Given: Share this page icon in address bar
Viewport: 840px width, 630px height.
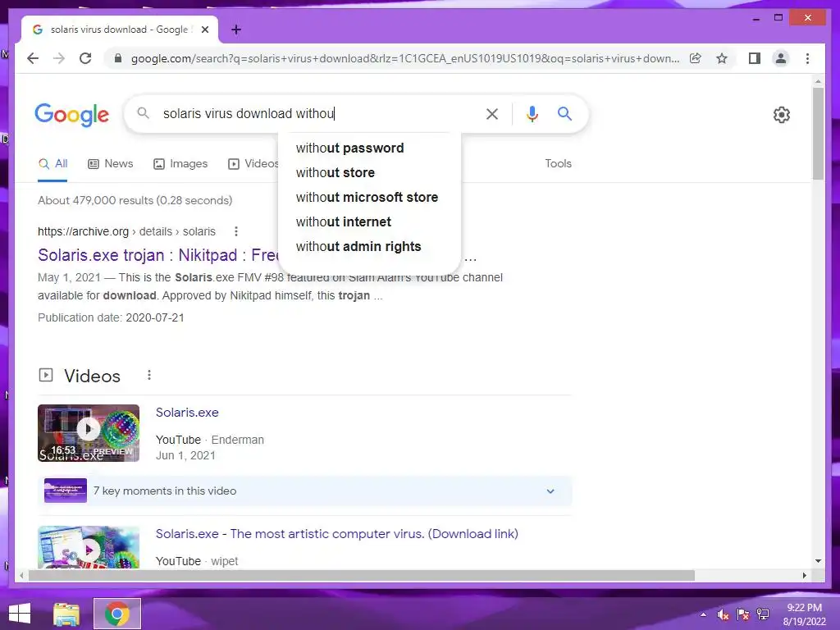Looking at the screenshot, I should point(696,58).
